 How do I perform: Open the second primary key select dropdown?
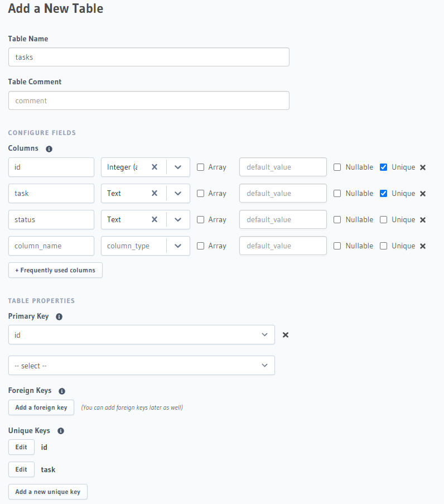[x=142, y=365]
